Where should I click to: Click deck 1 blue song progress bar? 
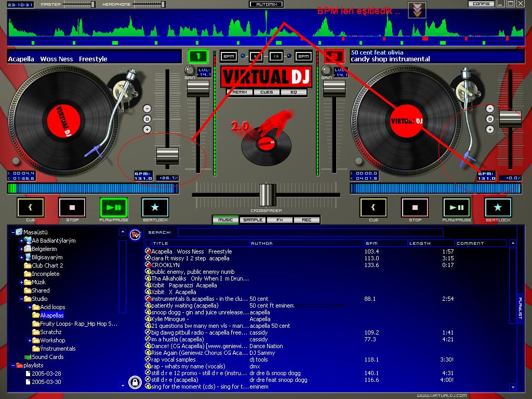click(93, 189)
